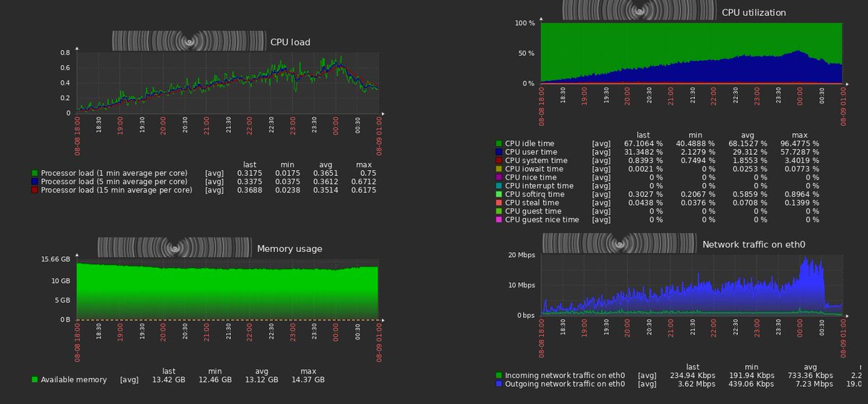This screenshot has height=404, width=868.
Task: Click the 15.66 GB y-axis label
Action: coord(56,259)
